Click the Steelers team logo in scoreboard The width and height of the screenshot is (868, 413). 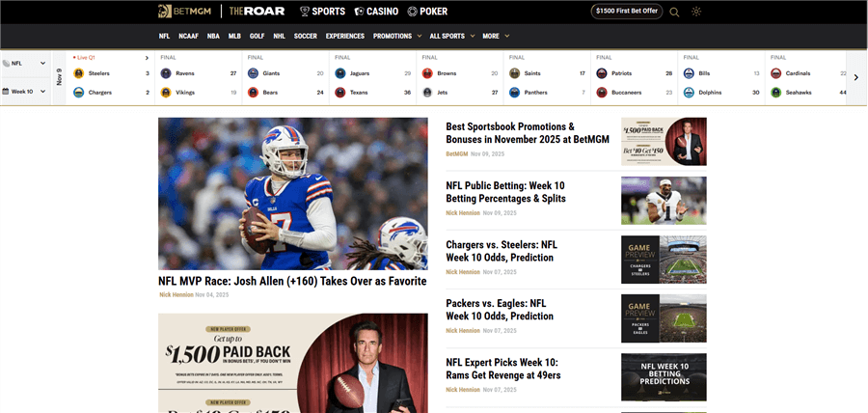click(x=79, y=73)
